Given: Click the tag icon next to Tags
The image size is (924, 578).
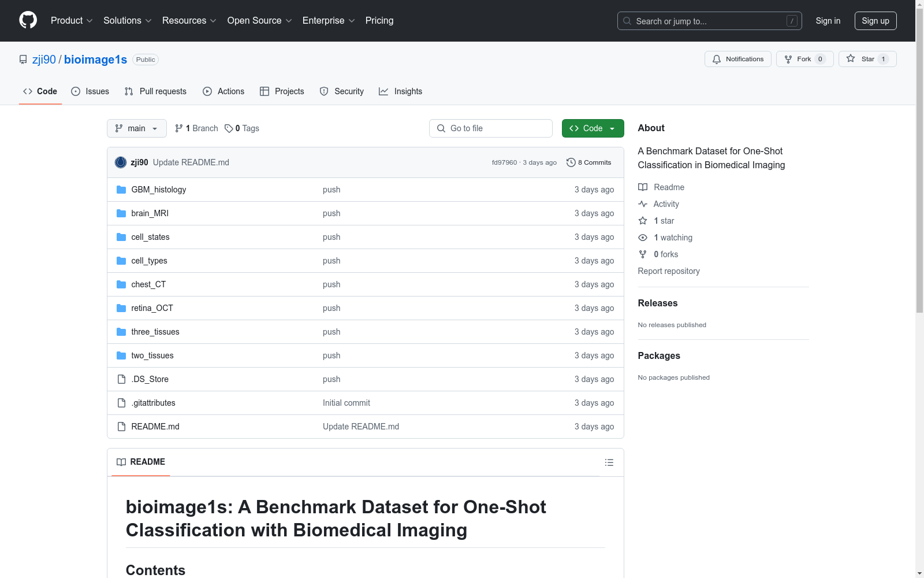Looking at the screenshot, I should 229,128.
